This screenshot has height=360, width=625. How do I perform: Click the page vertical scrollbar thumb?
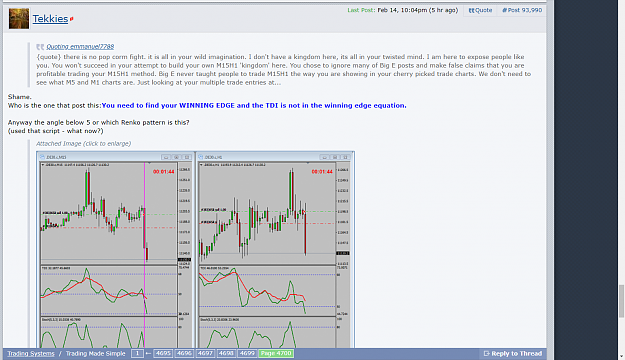point(621,301)
